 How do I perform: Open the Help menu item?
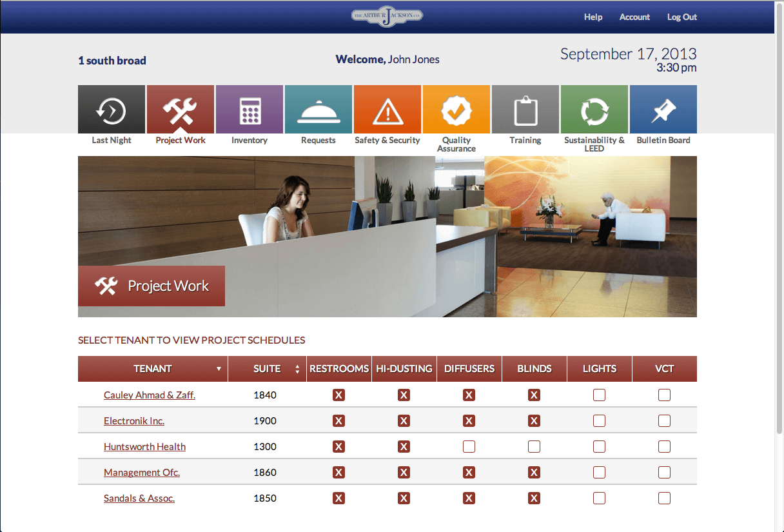593,17
